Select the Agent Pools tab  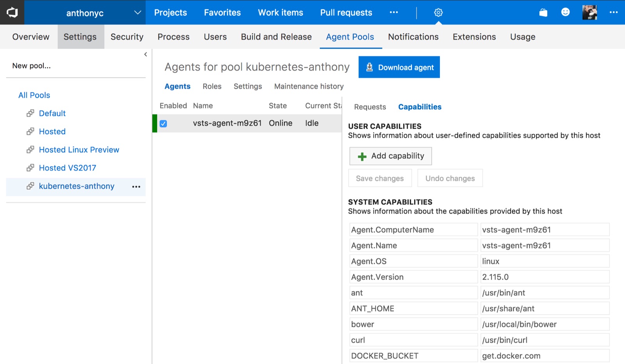click(350, 37)
